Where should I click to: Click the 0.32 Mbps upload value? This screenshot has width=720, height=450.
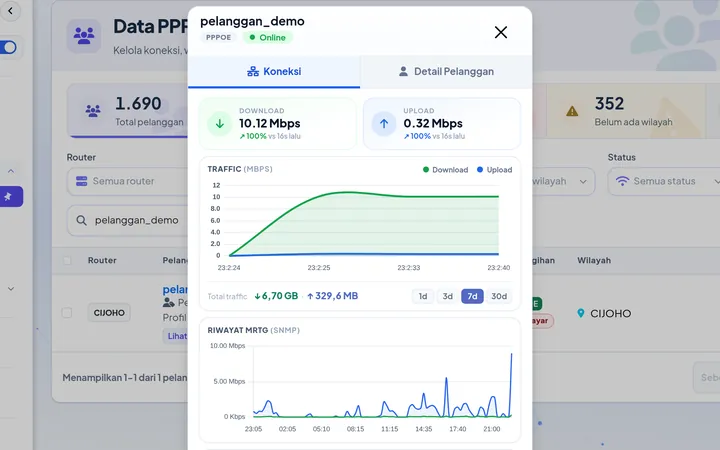(433, 124)
